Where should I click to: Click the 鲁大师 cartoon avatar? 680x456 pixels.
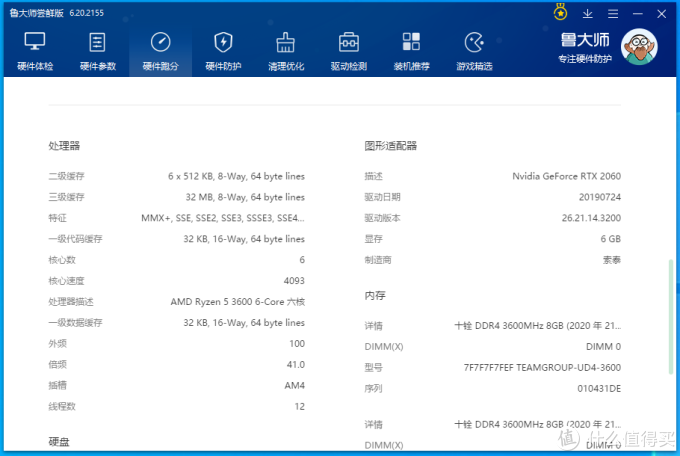click(x=639, y=47)
